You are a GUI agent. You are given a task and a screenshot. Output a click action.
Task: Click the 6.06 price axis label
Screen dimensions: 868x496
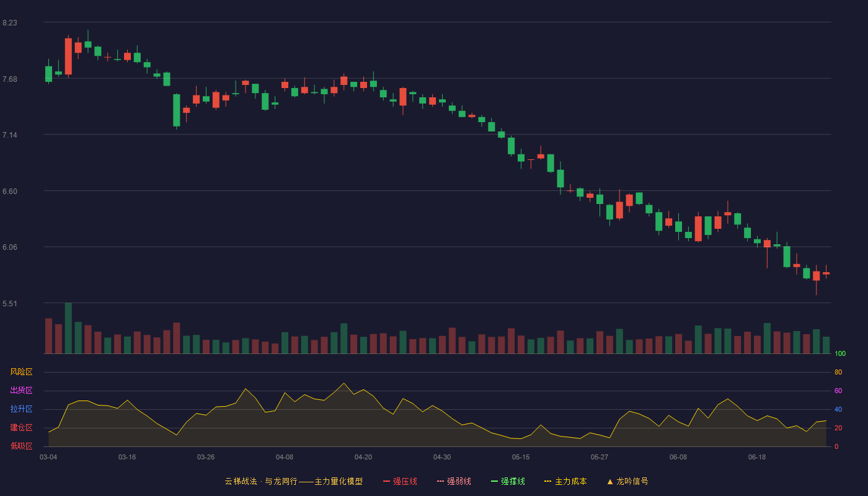click(x=10, y=247)
